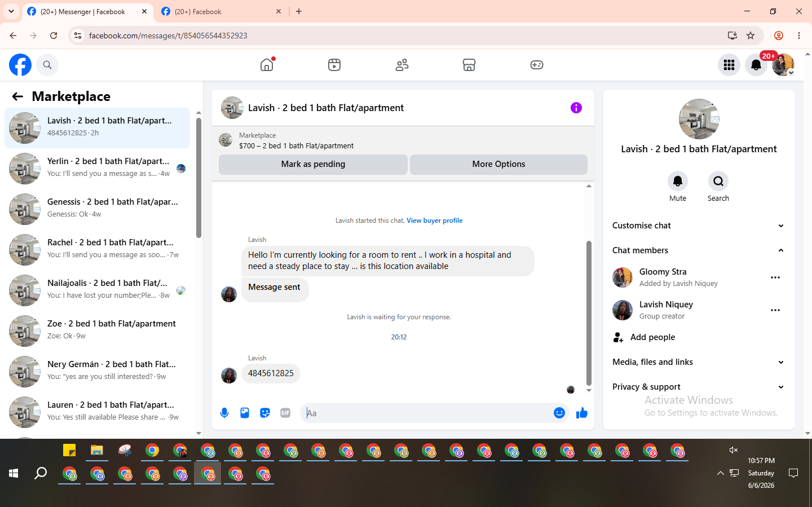
Task: Open Chrome's three-dot menu
Action: click(799, 36)
